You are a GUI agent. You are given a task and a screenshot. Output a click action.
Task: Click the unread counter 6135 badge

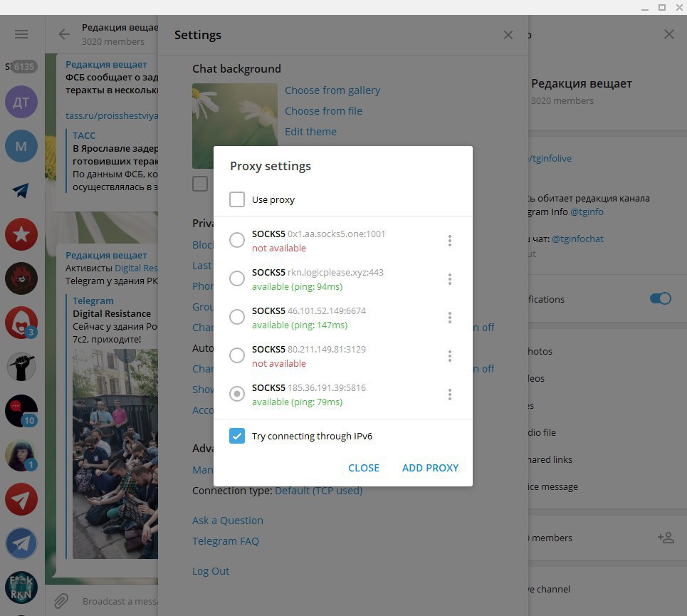(x=24, y=67)
